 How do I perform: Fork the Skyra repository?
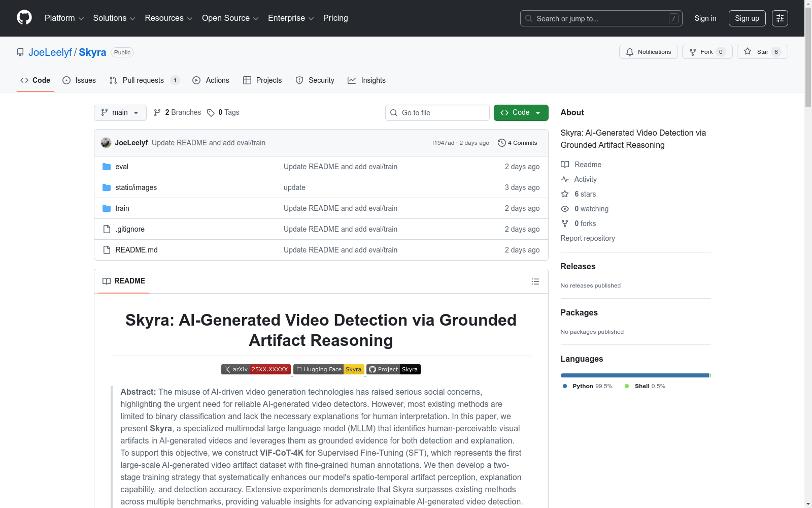707,52
